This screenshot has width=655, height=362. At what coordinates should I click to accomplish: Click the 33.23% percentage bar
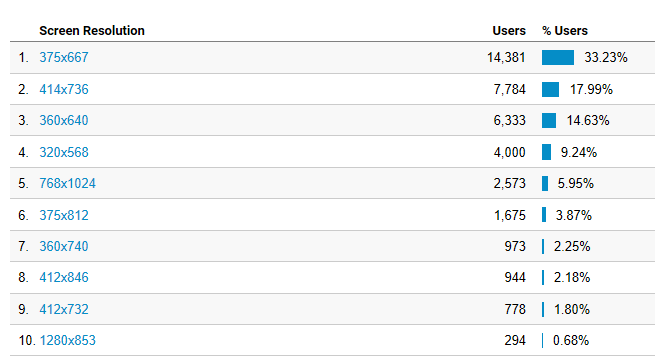pos(558,57)
